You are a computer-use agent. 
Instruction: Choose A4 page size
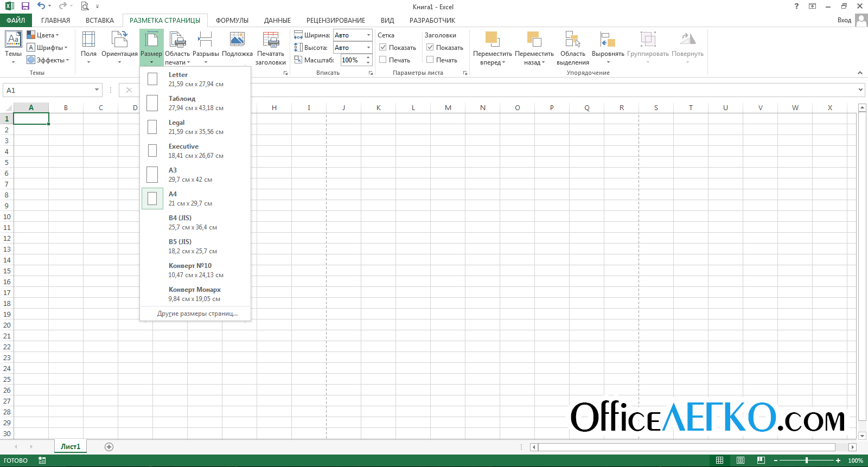pos(195,199)
